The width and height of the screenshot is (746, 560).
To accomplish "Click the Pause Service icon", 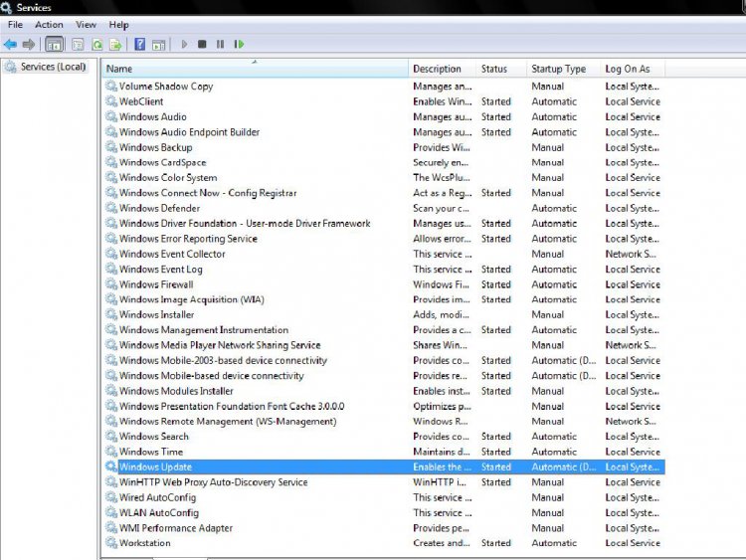I will click(220, 44).
